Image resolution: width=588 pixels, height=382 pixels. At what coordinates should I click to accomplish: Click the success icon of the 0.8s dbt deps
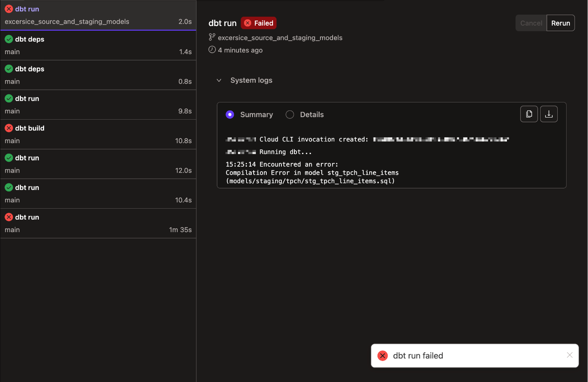coord(9,69)
